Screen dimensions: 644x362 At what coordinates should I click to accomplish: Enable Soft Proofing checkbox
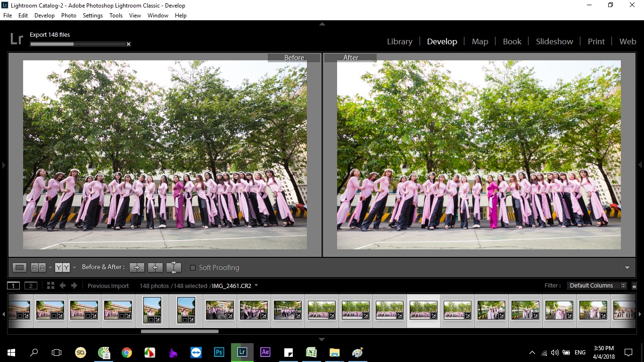pos(192,268)
